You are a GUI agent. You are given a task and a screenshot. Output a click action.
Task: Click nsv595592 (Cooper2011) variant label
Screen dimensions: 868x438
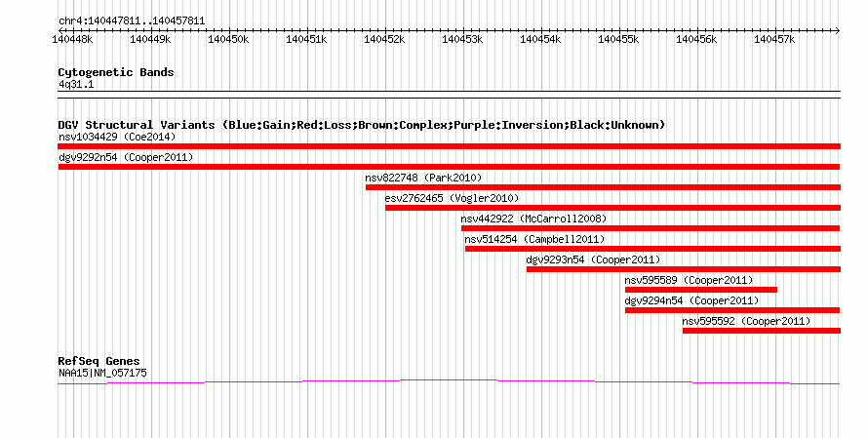point(746,321)
